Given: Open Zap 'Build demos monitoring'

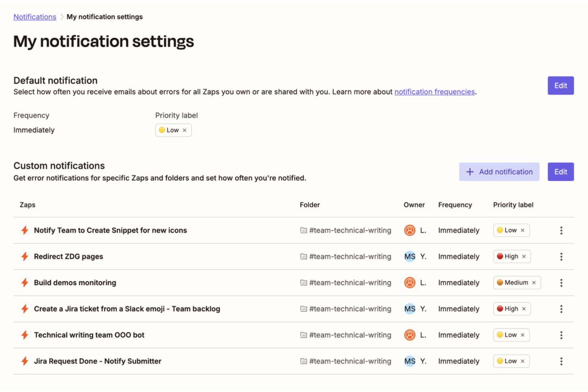Looking at the screenshot, I should pyautogui.click(x=75, y=283).
